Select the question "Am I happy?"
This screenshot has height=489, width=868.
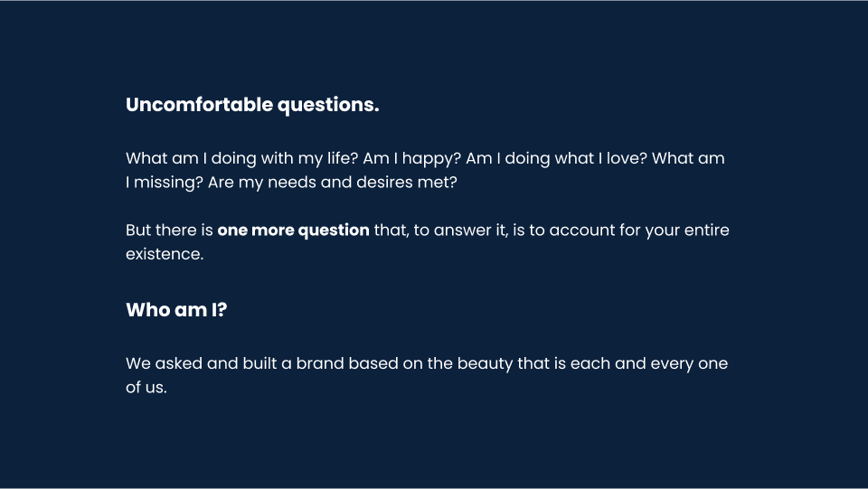tap(411, 158)
